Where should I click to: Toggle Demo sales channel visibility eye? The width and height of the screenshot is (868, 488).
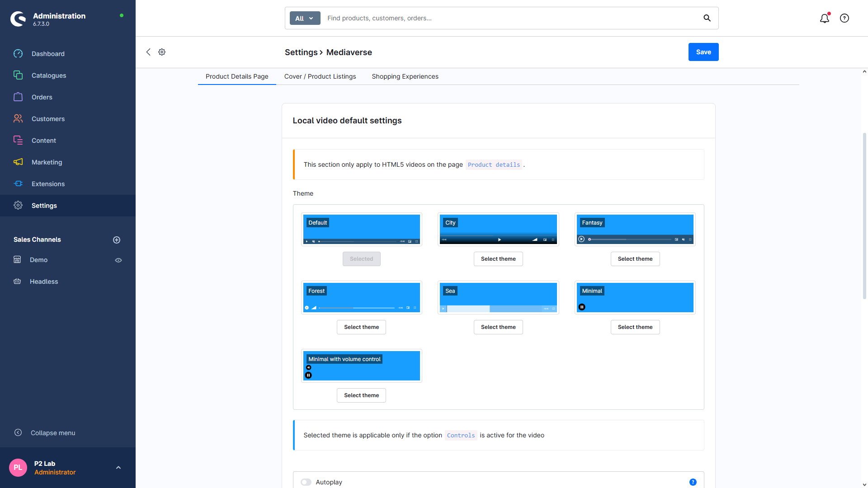[x=118, y=260]
